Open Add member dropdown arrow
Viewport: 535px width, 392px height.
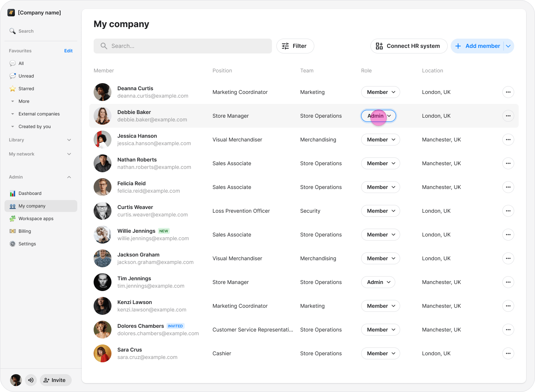point(508,46)
